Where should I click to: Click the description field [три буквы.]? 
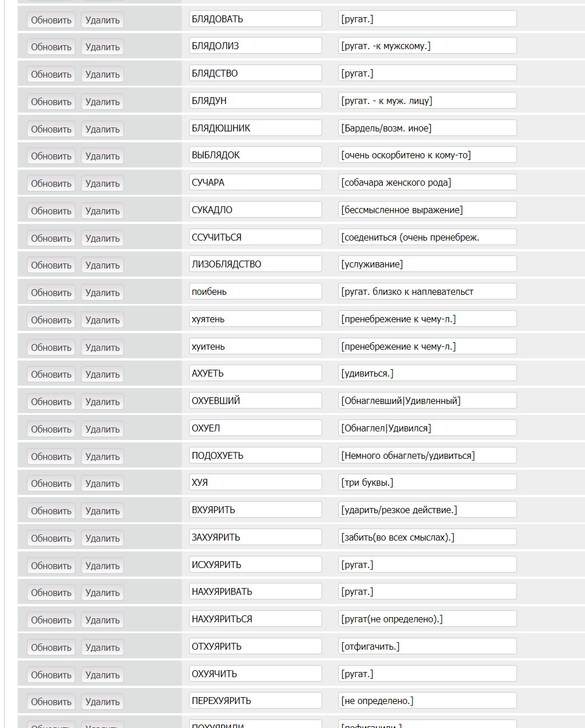(427, 482)
